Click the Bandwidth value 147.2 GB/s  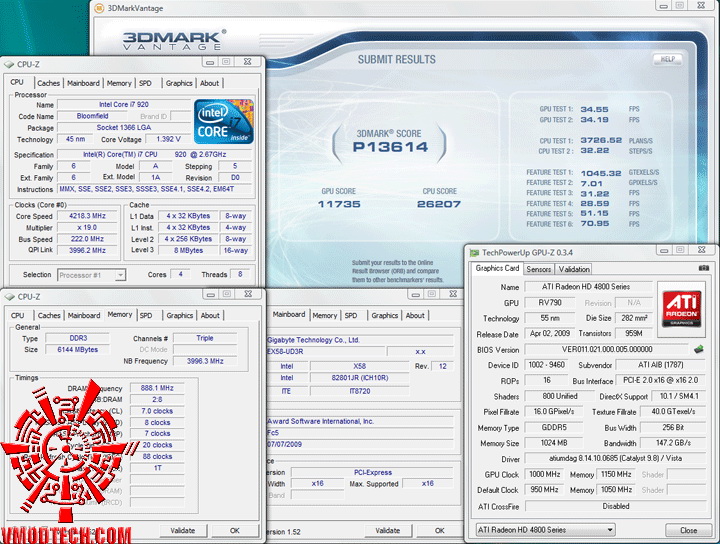pos(673,443)
